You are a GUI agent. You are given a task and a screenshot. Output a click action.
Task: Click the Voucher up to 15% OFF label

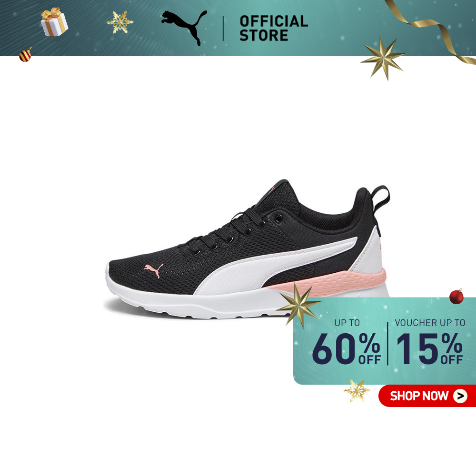click(x=430, y=342)
